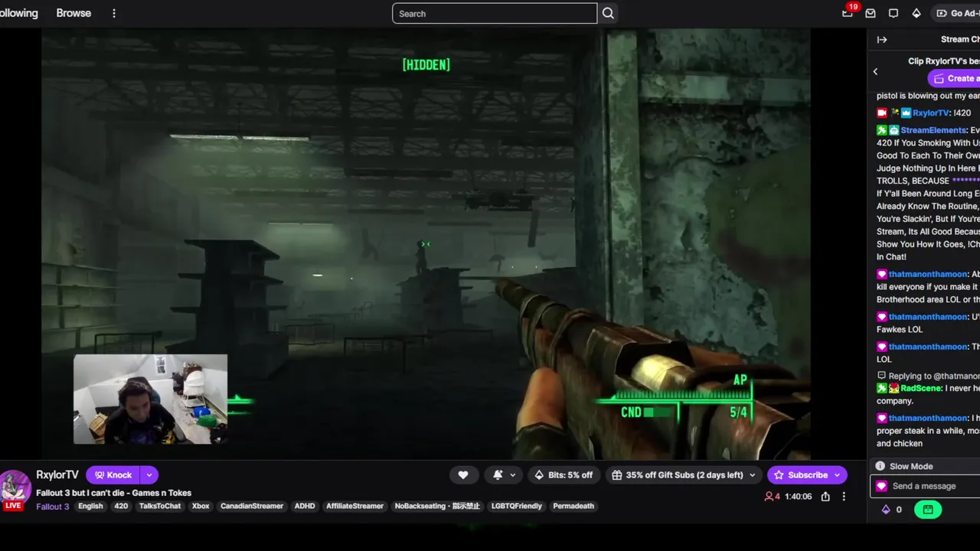The width and height of the screenshot is (980, 551).
Task: Click the Knock button
Action: [x=113, y=475]
